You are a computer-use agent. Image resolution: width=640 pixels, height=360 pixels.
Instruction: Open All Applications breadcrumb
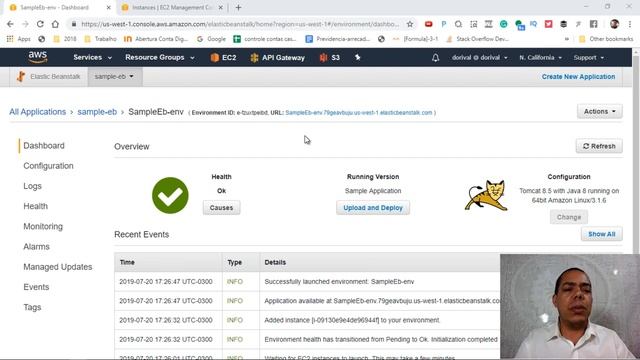(x=38, y=112)
